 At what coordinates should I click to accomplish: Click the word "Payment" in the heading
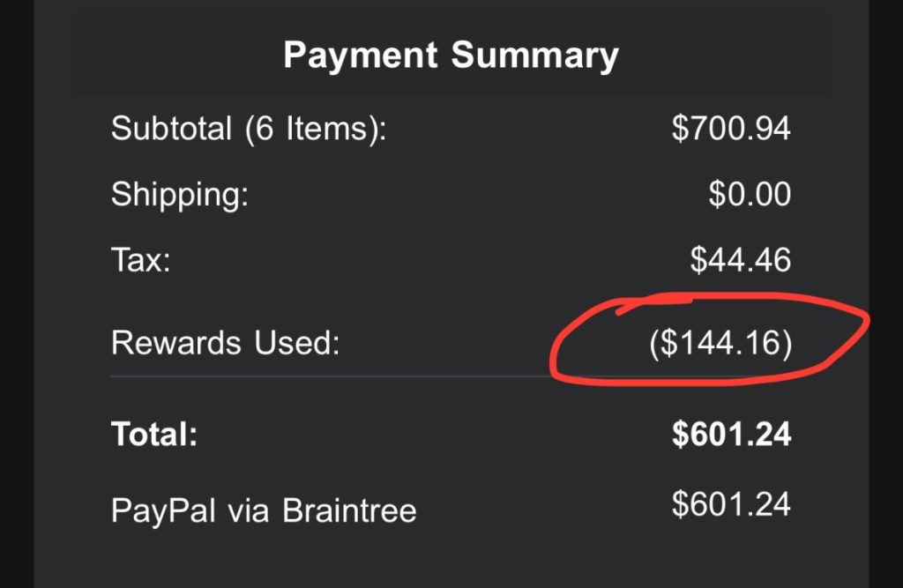coord(361,56)
